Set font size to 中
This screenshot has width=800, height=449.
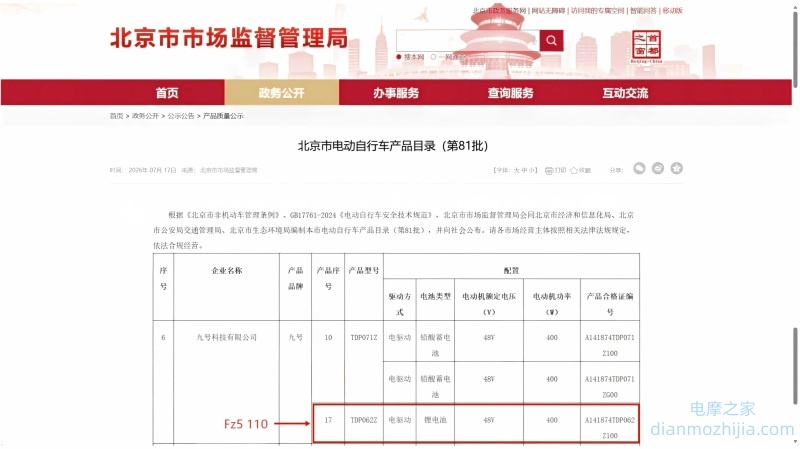pyautogui.click(x=524, y=170)
